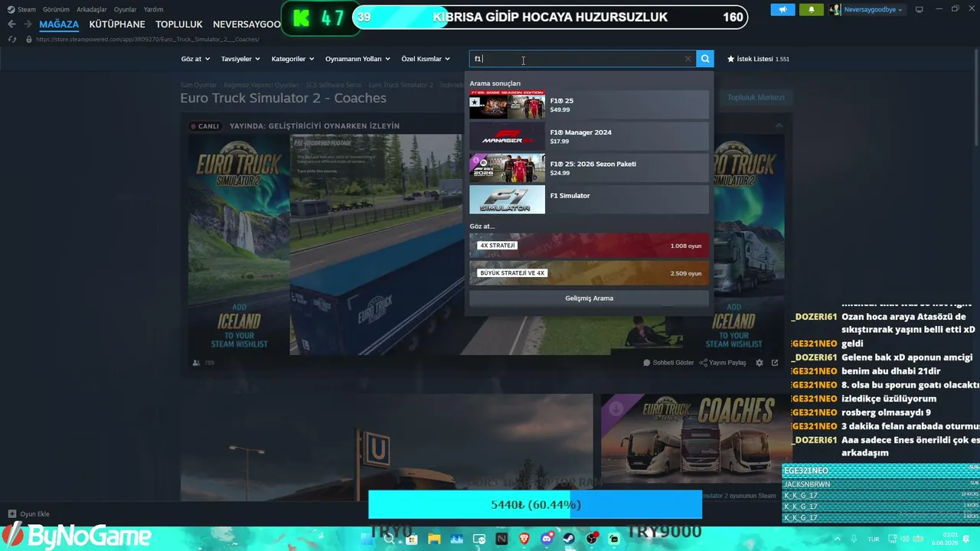Open Windows Search from taskbar
Image resolution: width=980 pixels, height=551 pixels.
pyautogui.click(x=389, y=539)
